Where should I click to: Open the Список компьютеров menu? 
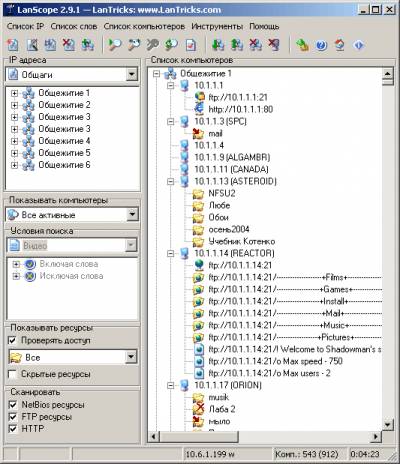(x=144, y=26)
